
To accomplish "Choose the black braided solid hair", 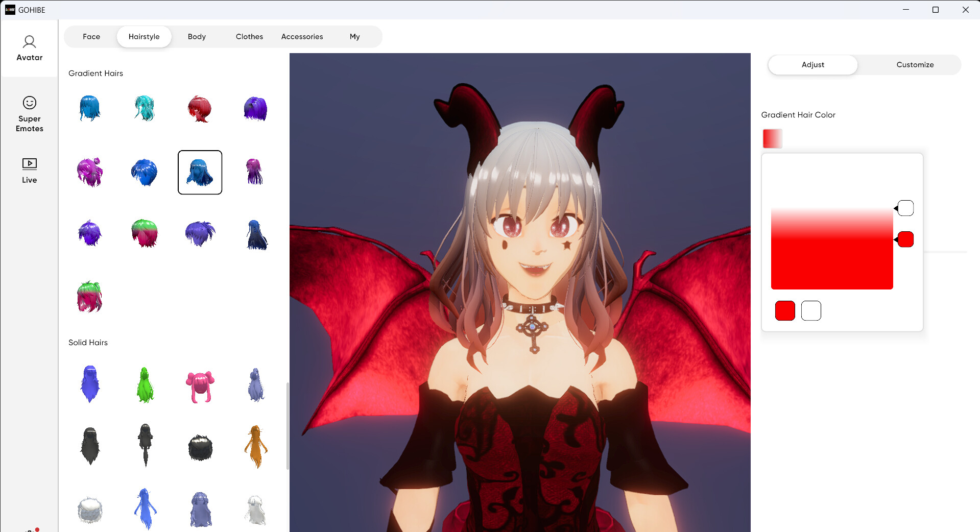I will click(x=146, y=445).
